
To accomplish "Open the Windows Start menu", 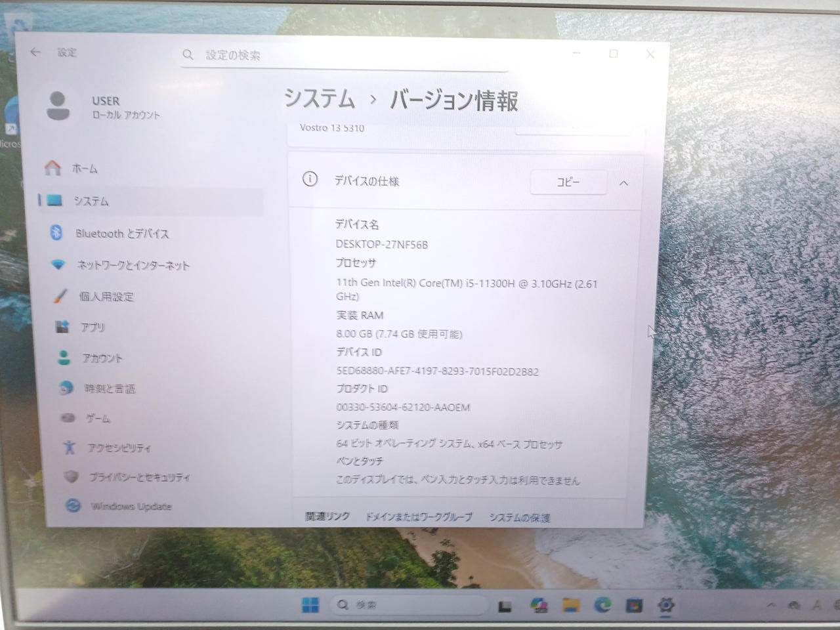I will coord(310,604).
